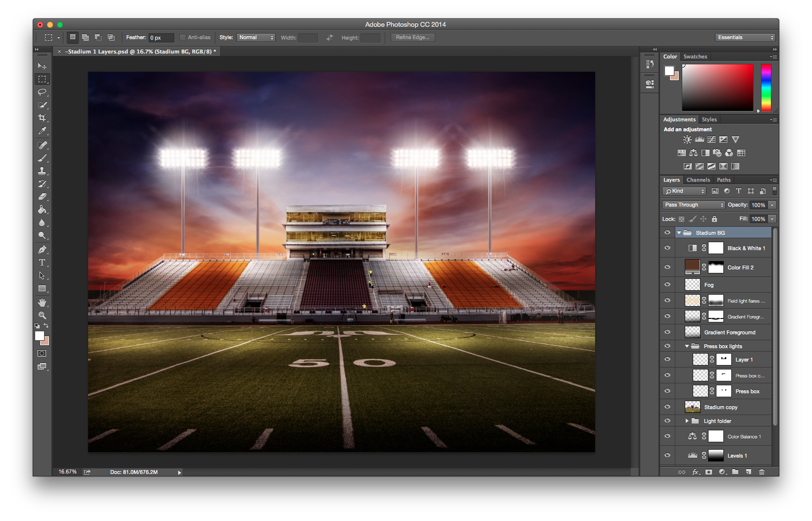Click the rainbow hue slider strip
812x521 pixels.
[766, 88]
